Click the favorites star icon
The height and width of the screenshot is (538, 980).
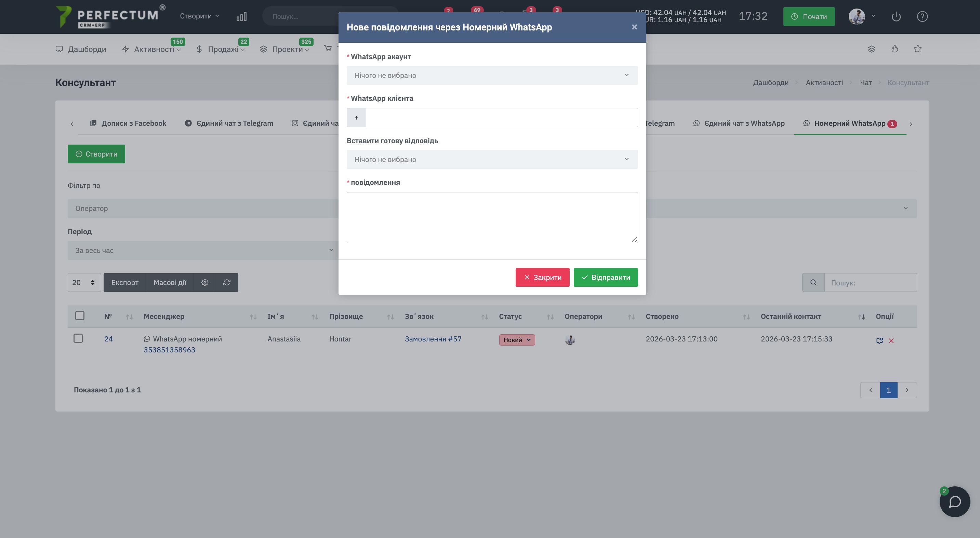(918, 49)
